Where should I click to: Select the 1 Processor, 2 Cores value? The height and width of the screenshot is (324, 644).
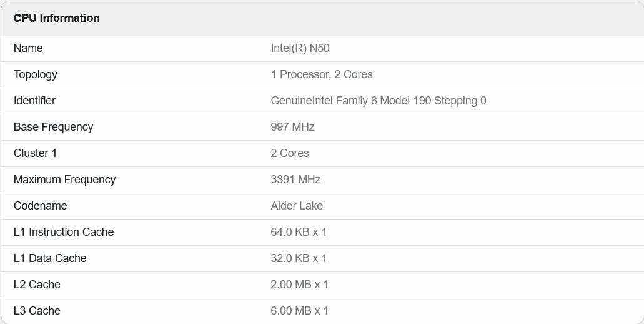click(x=322, y=74)
